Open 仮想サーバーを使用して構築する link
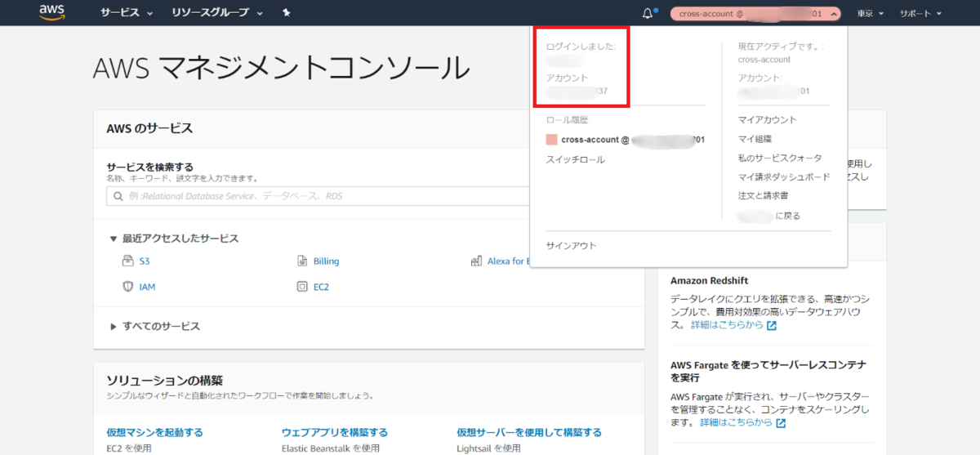Viewport: 980px width, 455px height. coord(529,432)
